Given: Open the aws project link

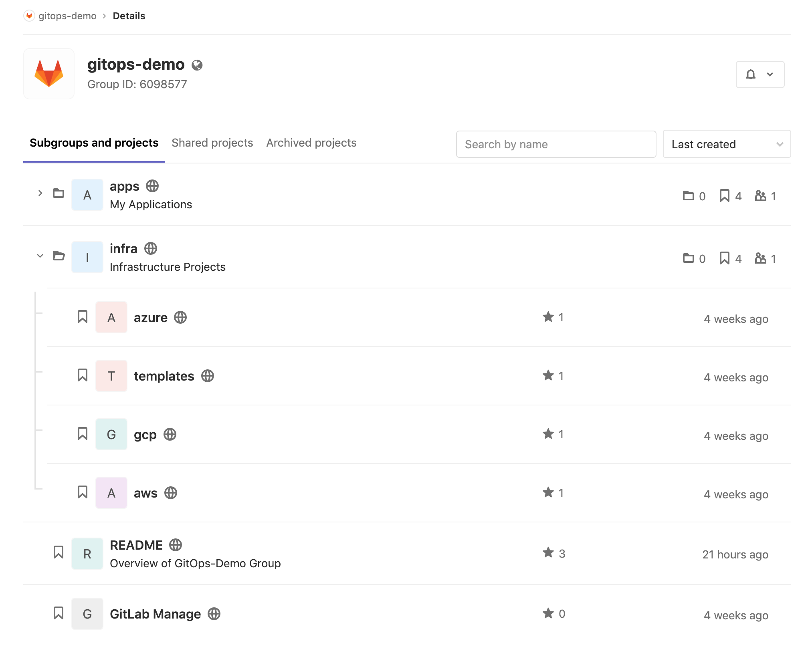Looking at the screenshot, I should (x=145, y=493).
